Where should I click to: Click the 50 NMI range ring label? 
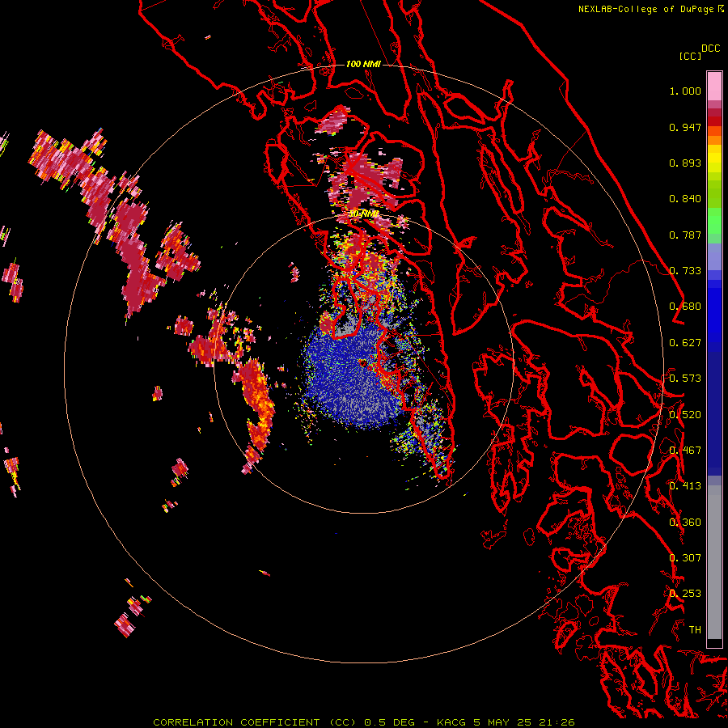363,214
